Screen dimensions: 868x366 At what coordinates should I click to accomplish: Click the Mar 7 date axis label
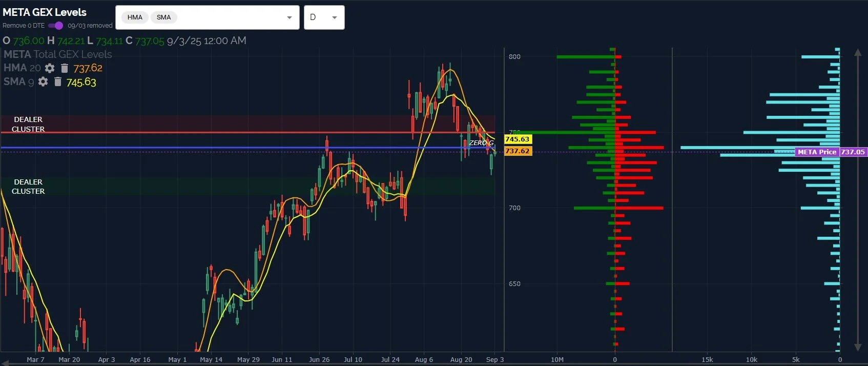pyautogui.click(x=35, y=359)
